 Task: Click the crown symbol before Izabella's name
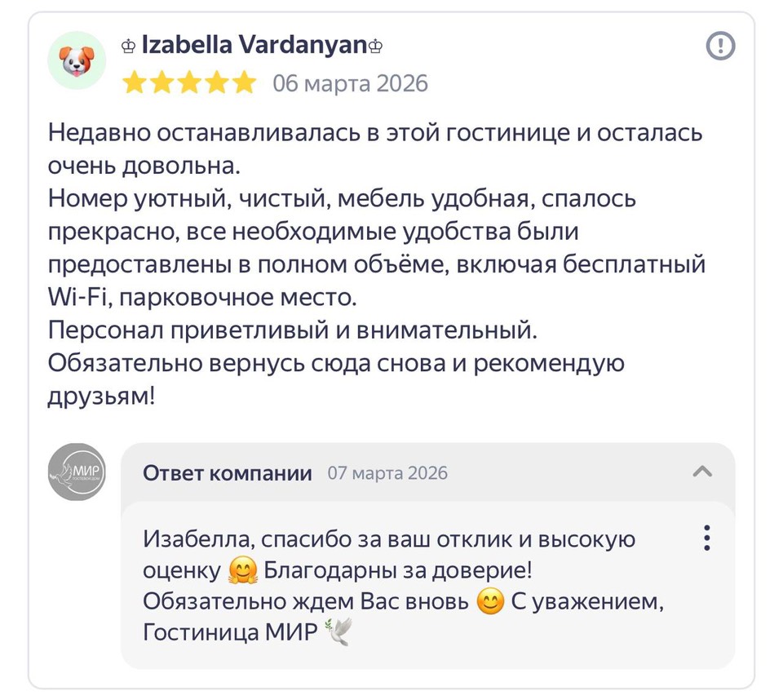(130, 47)
